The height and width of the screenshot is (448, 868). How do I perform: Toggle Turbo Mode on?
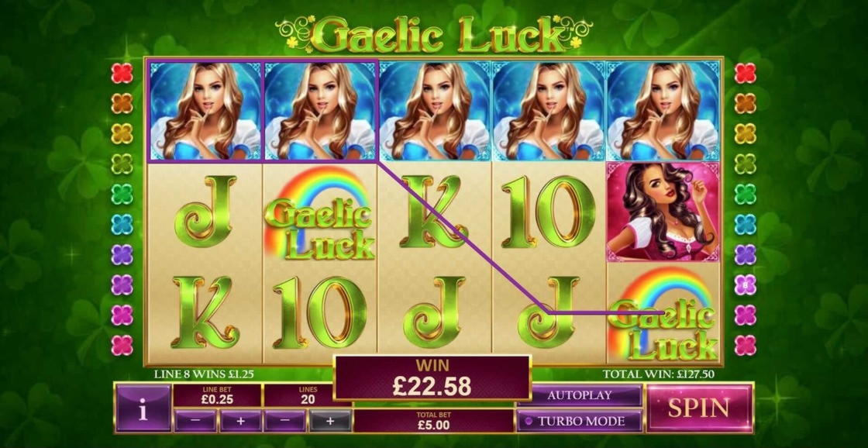(579, 421)
